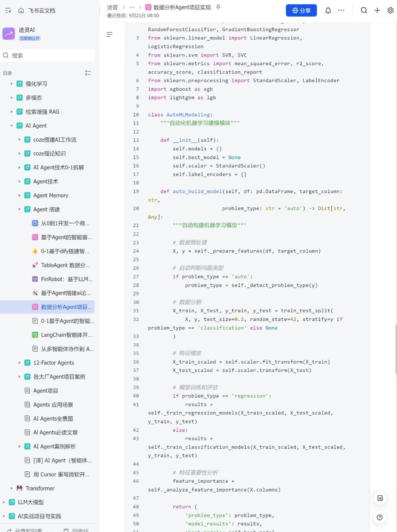Open the help question mark button
The height and width of the screenshot is (532, 397).
[x=380, y=517]
